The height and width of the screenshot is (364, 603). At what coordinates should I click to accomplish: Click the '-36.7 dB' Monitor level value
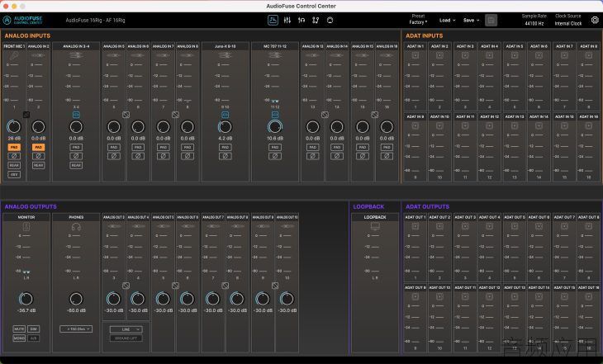pyautogui.click(x=26, y=310)
